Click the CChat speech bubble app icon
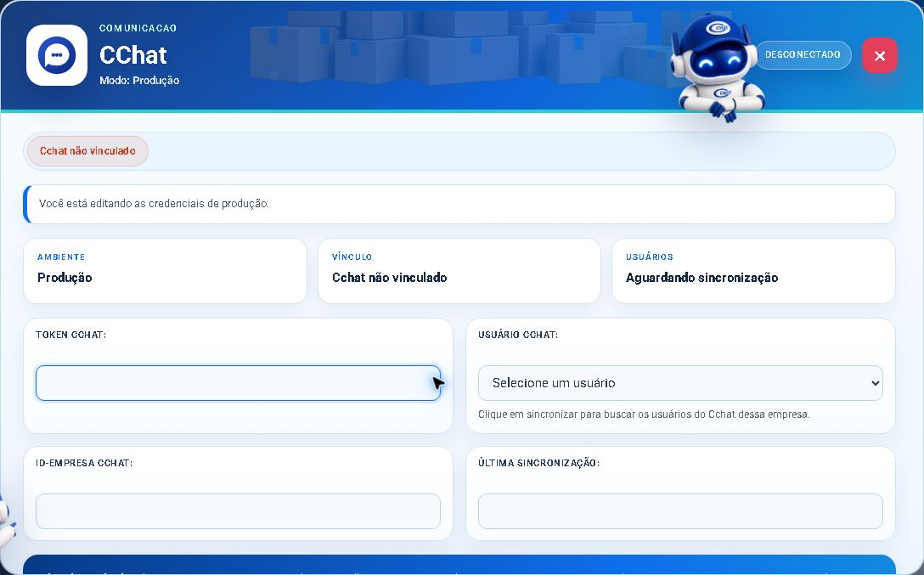 [x=57, y=55]
